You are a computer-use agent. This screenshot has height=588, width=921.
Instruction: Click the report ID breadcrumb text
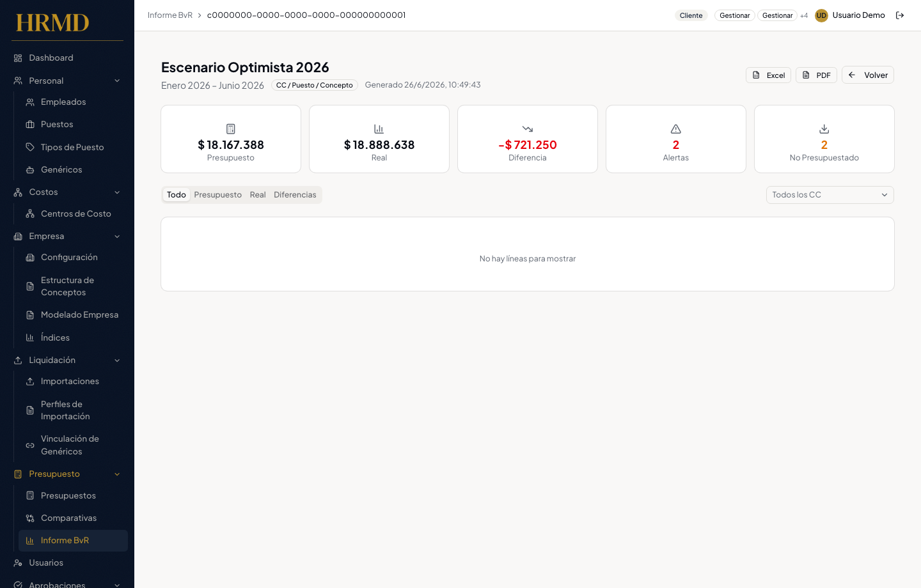306,15
